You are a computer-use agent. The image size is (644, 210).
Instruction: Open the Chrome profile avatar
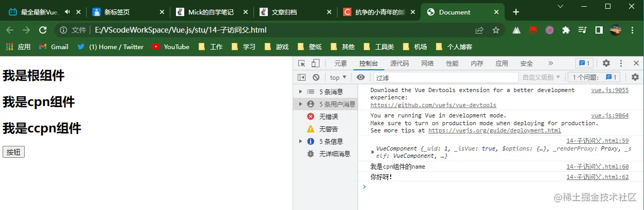pos(615,30)
